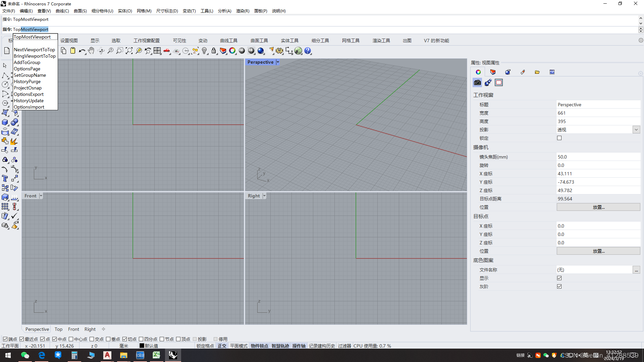Viewport: 644px width, 362px height.
Task: Click the Undo arrow icon
Action: pos(82,51)
